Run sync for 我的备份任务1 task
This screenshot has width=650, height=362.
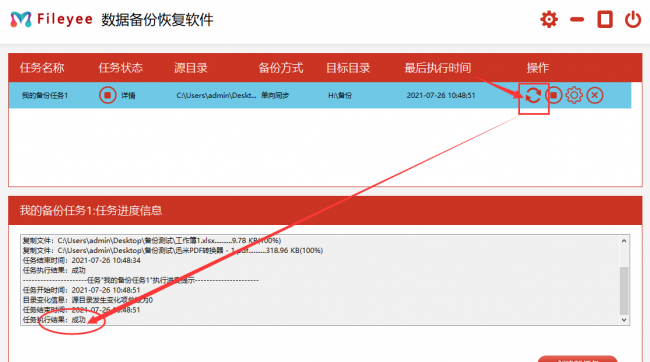pos(533,95)
